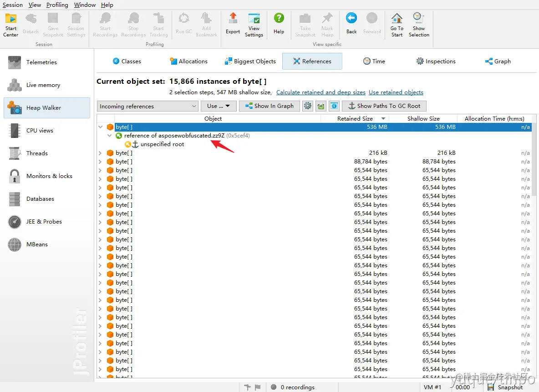
Task: Switch to the Graph tab
Action: [498, 61]
